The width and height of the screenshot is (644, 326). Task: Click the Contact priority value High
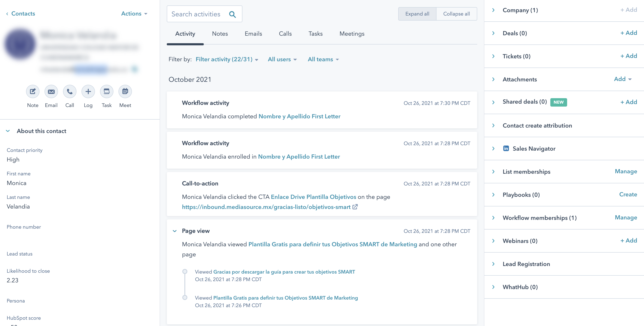(x=13, y=159)
